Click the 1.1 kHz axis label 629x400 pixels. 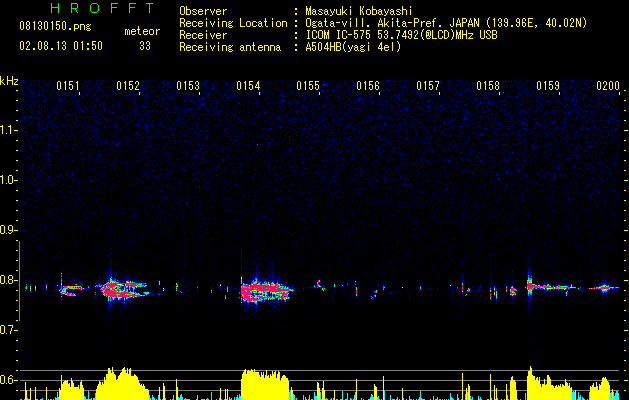(x=9, y=130)
